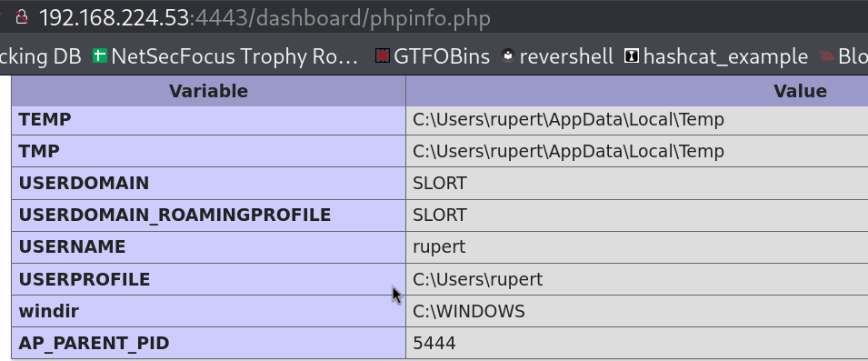Click the NetSecFocus green spreadsheet icon
This screenshot has width=868, height=361.
(100, 55)
